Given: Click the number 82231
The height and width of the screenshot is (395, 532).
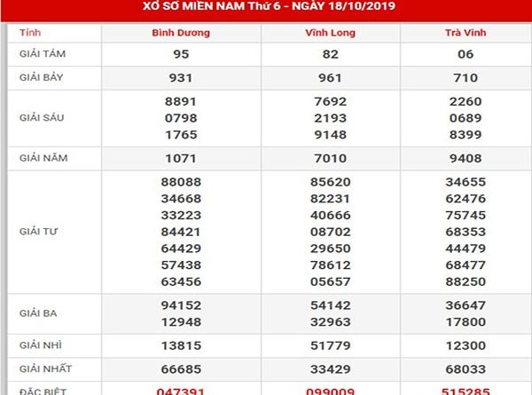Looking at the screenshot, I should (330, 198).
